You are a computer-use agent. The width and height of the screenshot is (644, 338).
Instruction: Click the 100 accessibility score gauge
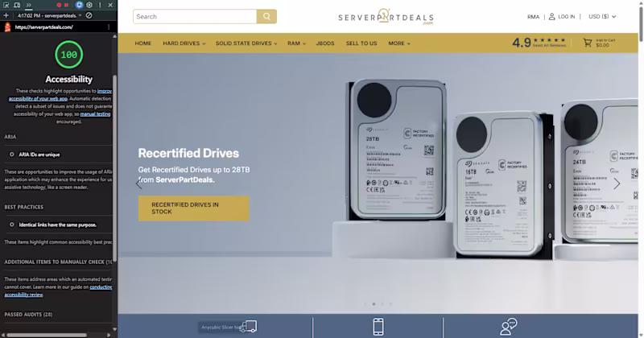pyautogui.click(x=69, y=55)
